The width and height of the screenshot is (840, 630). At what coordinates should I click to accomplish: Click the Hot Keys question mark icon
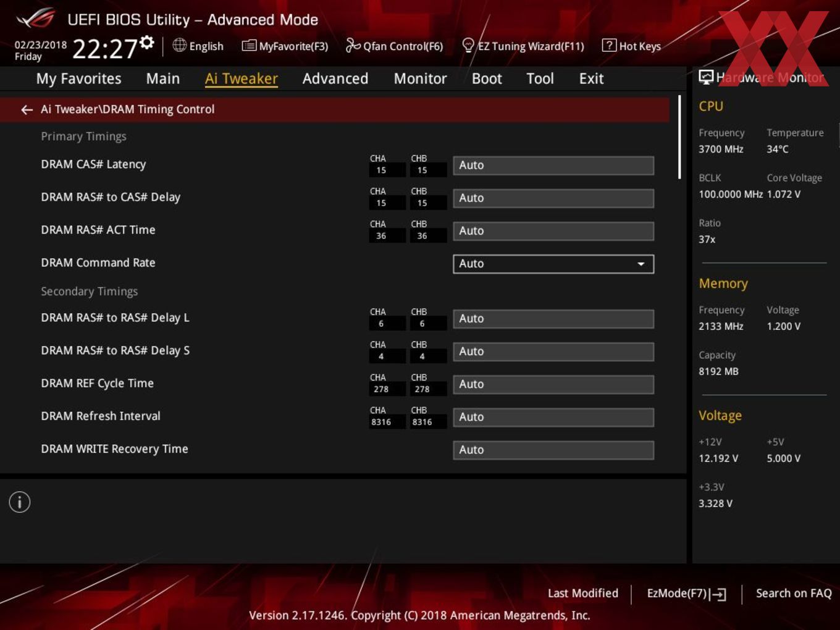[609, 45]
